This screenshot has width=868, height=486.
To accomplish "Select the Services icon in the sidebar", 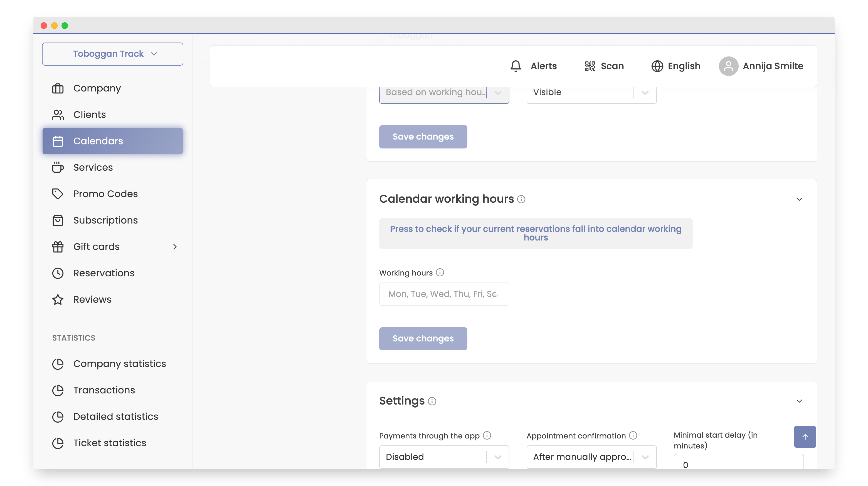I will point(58,167).
